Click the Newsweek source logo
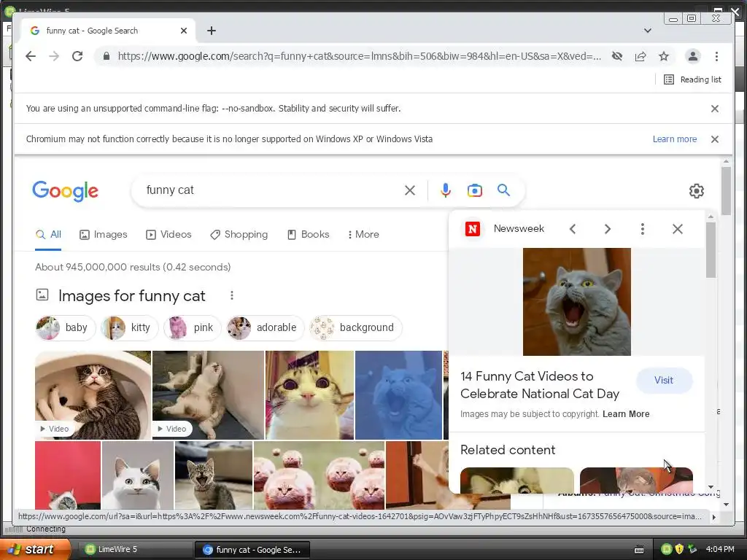The image size is (747, 560). coord(473,229)
